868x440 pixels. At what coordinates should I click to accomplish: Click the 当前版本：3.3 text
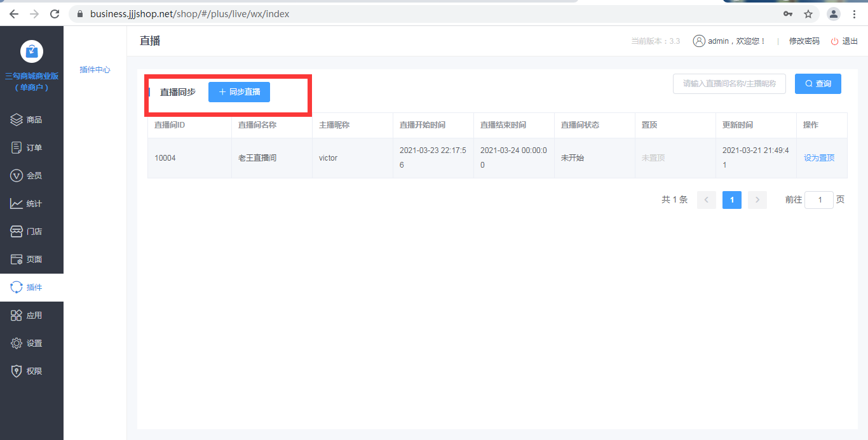[x=655, y=41]
